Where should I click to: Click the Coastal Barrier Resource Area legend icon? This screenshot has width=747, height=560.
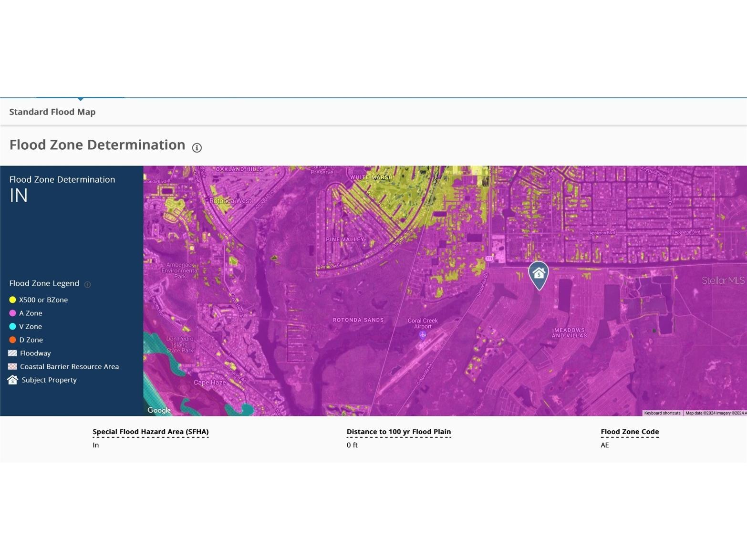point(13,366)
